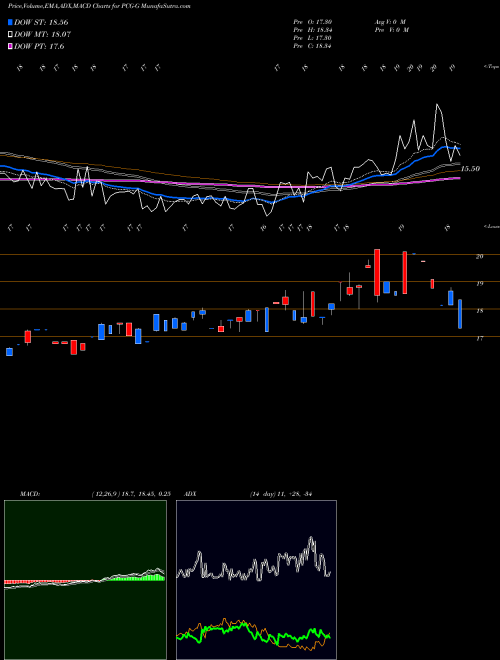Click the first blue candlestick at far left
Viewport: 500px width, 660px height.
[9, 352]
